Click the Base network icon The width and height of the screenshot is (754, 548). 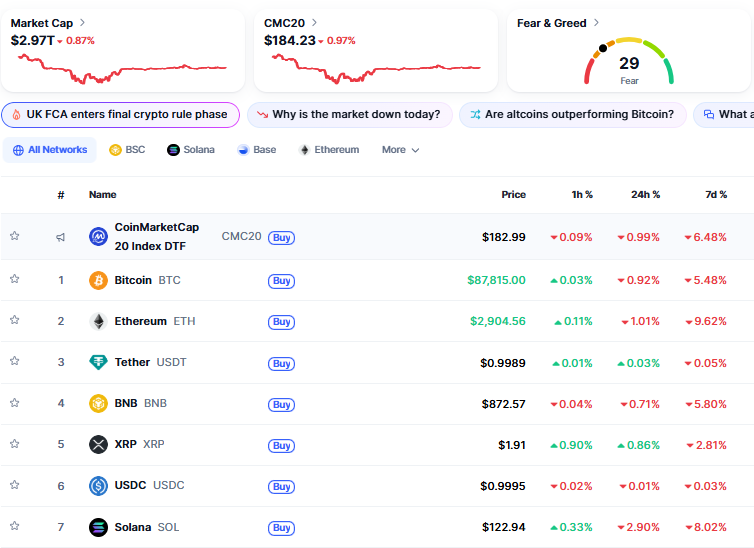pos(243,150)
